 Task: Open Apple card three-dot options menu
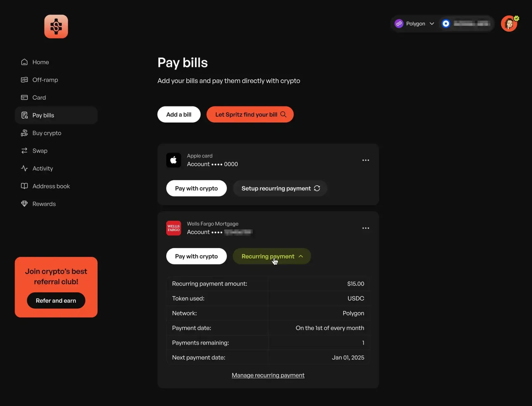coord(366,160)
